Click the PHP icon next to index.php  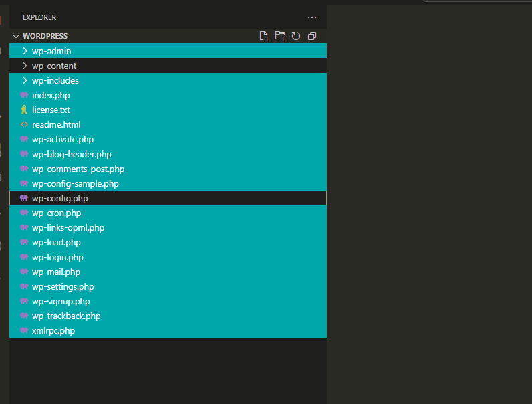(24, 95)
